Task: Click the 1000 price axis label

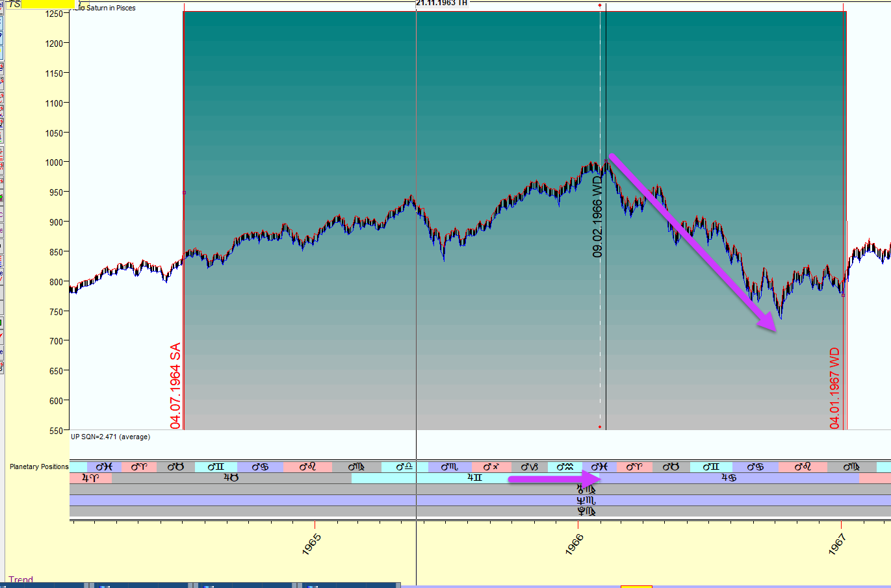Action: [54, 162]
